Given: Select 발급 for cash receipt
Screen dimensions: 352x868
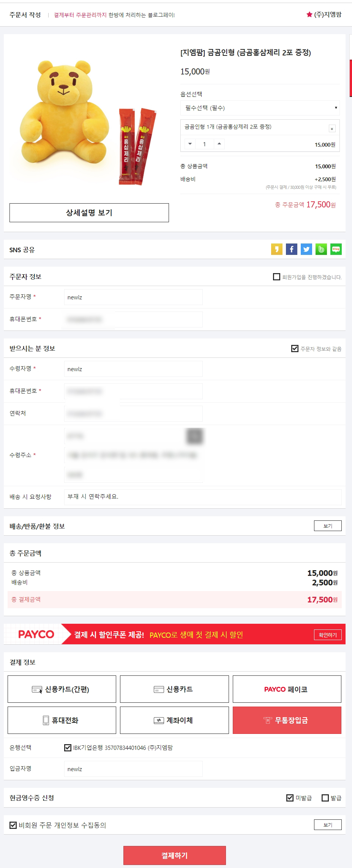Looking at the screenshot, I should [x=325, y=798].
